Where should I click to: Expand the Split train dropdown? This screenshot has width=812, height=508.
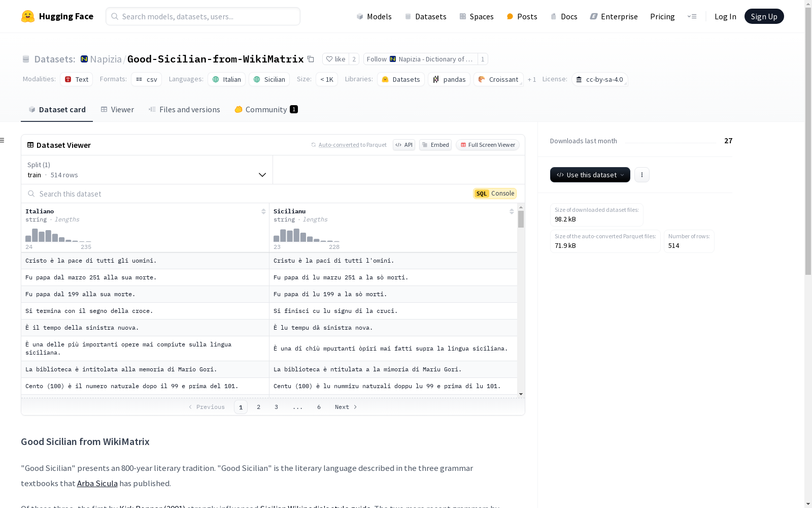[x=147, y=170]
